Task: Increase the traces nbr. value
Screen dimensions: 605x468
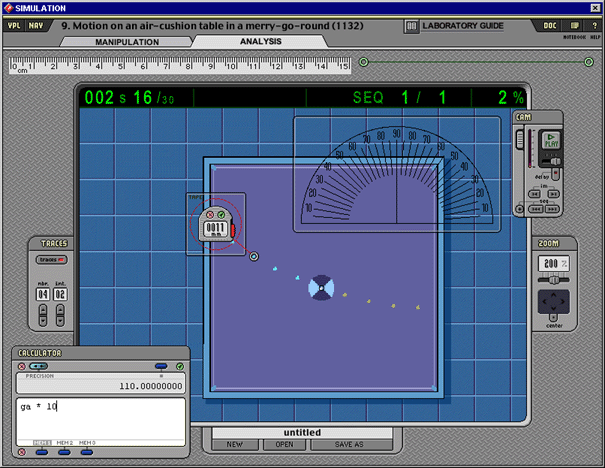Action: pyautogui.click(x=44, y=309)
